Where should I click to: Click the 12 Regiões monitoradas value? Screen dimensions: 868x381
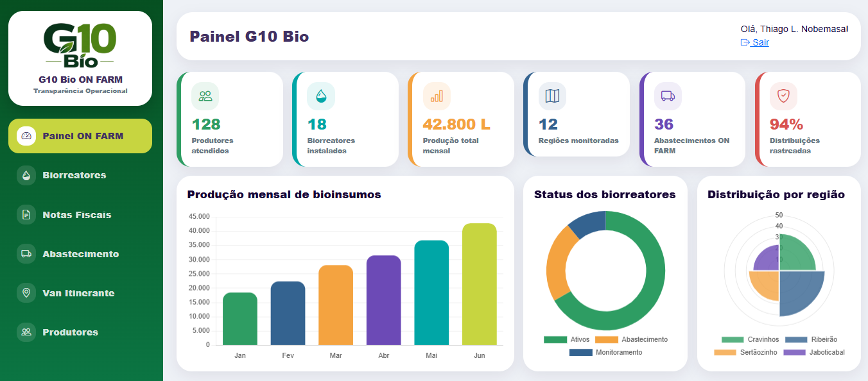point(548,124)
